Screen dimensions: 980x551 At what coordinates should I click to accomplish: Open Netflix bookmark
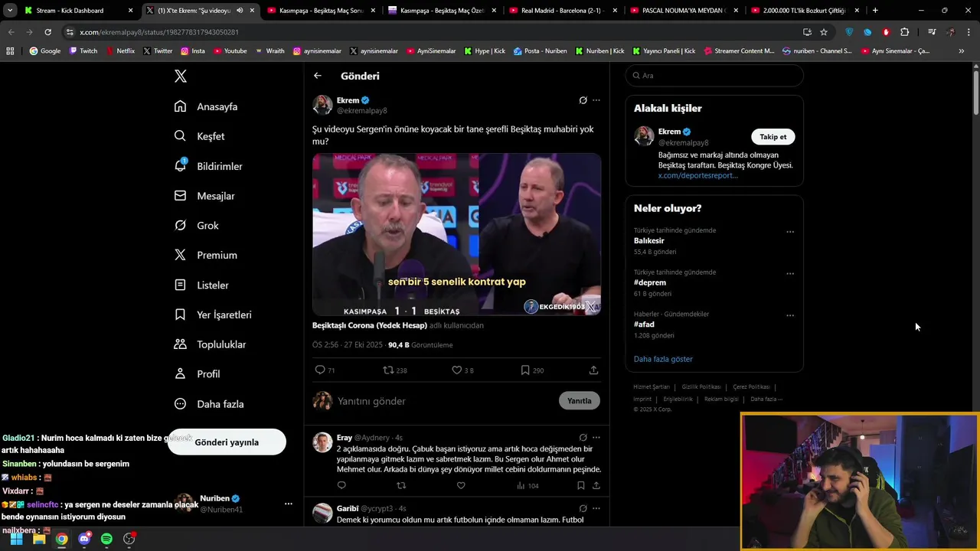click(120, 51)
